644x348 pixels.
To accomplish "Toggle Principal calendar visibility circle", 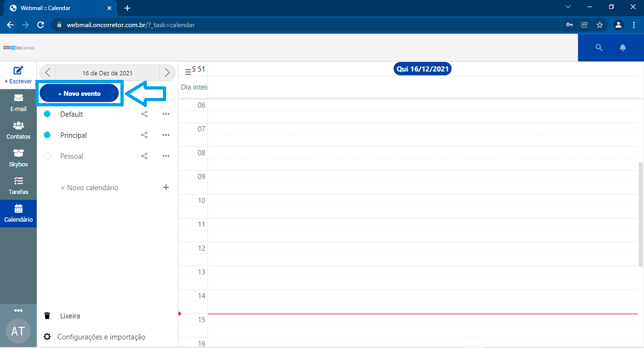I will click(x=47, y=135).
